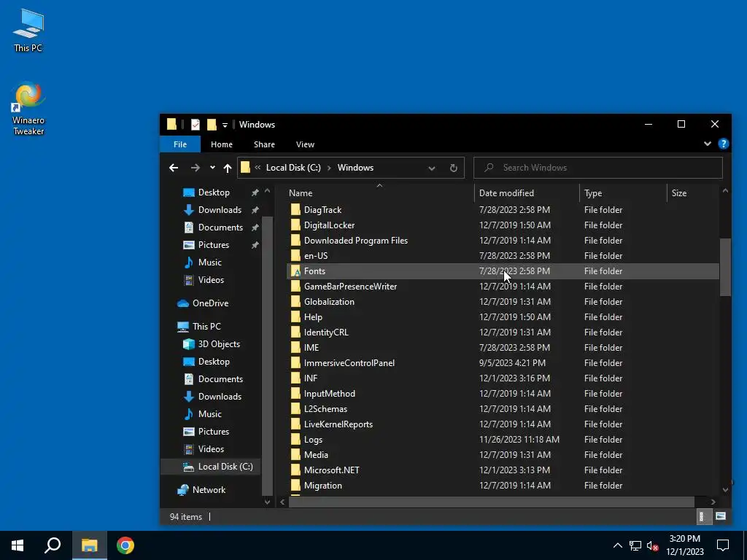This screenshot has width=747, height=560.
Task: Select the GameBarPresenceWriter folder
Action: click(x=350, y=286)
